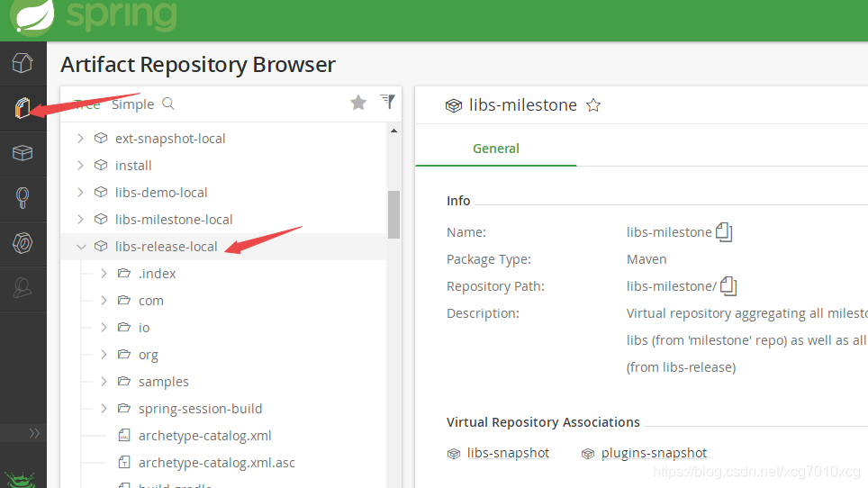Viewport: 868px width, 488px height.
Task: Open the Artifacts browser sidebar icon
Action: [x=23, y=108]
